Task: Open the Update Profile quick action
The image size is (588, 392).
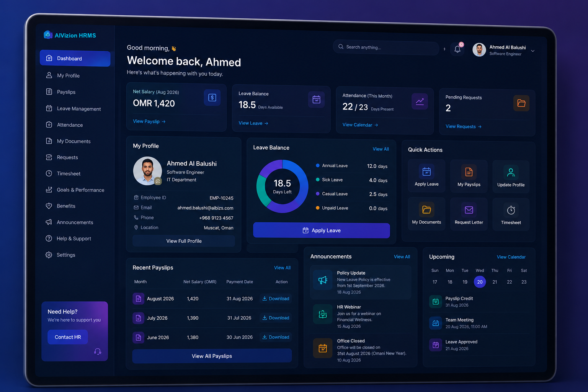Action: (511, 176)
